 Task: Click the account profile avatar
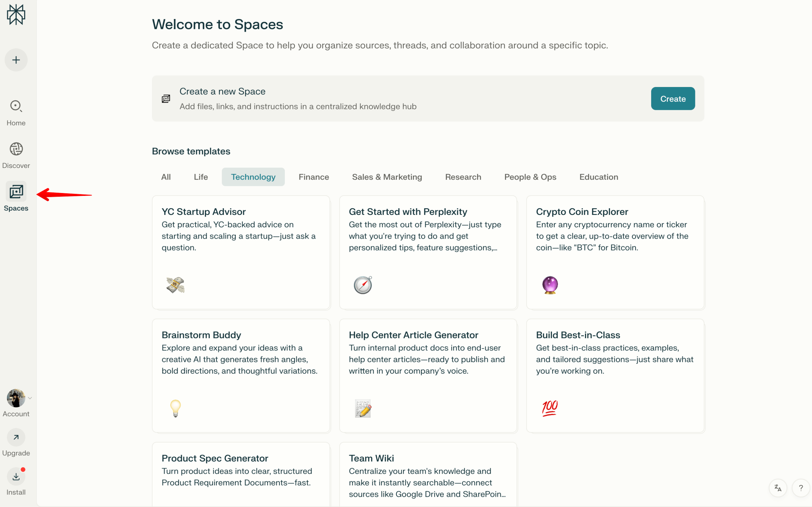(x=16, y=398)
